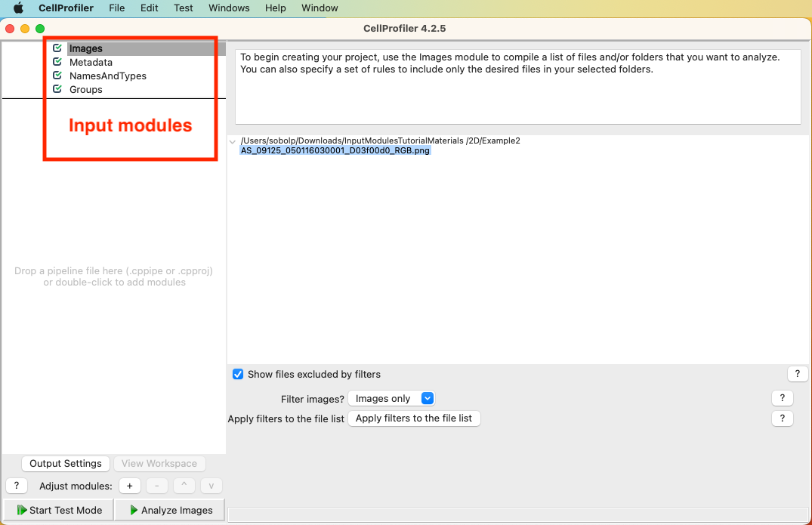The width and height of the screenshot is (812, 525).
Task: Click the plus icon to add a module
Action: [129, 486]
